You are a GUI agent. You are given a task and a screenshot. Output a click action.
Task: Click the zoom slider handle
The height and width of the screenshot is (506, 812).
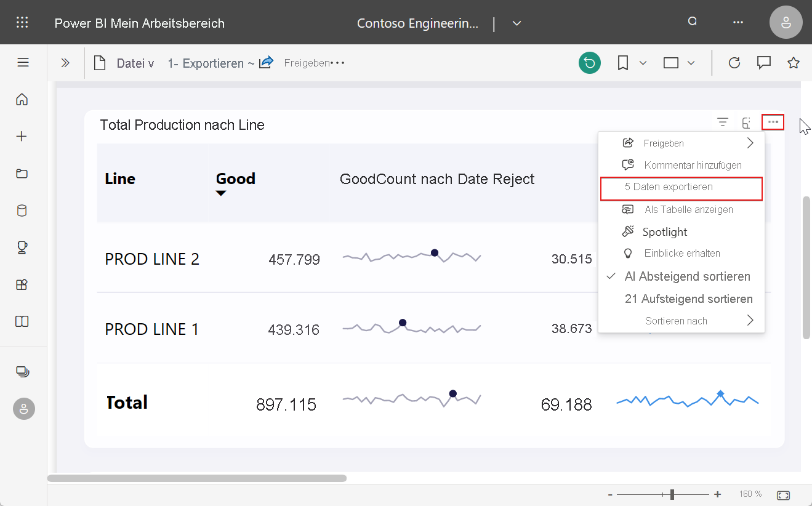672,494
